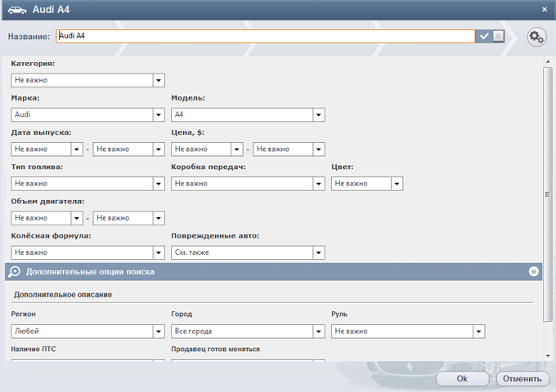
Task: Open the Цвет dropdown
Action: (x=367, y=184)
